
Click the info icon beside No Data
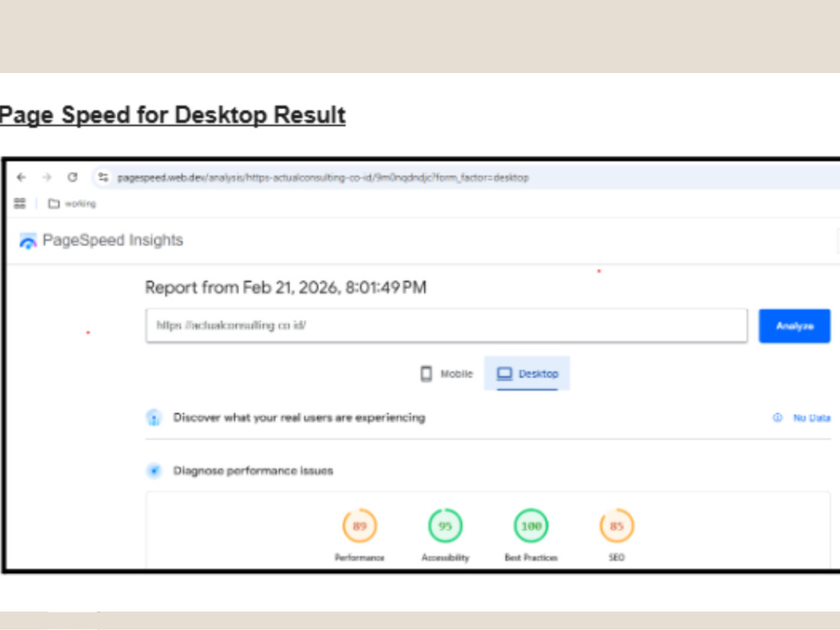tap(777, 417)
